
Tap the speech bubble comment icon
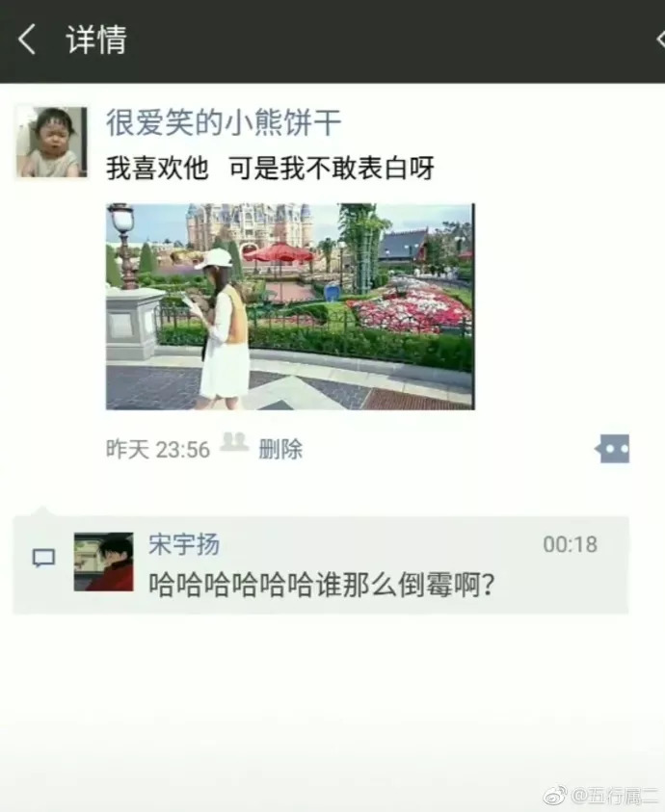(x=43, y=559)
